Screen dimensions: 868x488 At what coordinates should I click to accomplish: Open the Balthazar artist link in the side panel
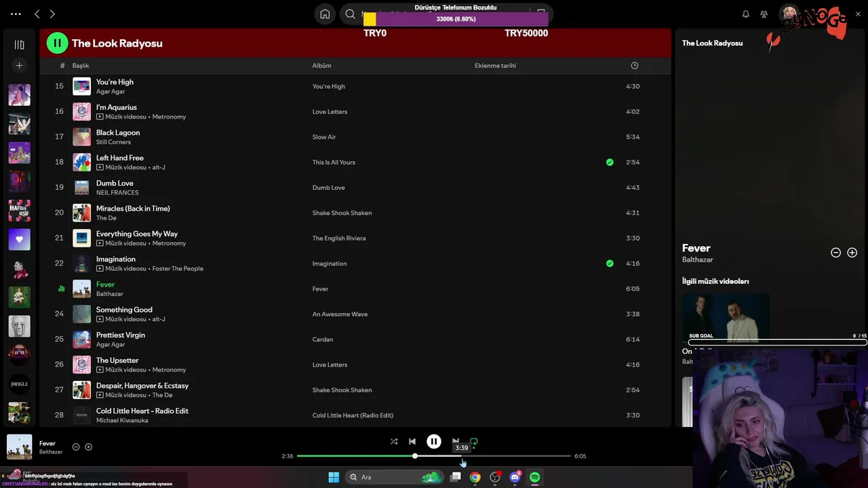coord(697,260)
